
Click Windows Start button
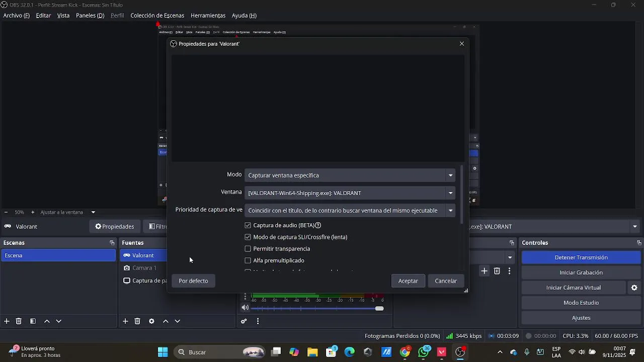[x=163, y=352]
